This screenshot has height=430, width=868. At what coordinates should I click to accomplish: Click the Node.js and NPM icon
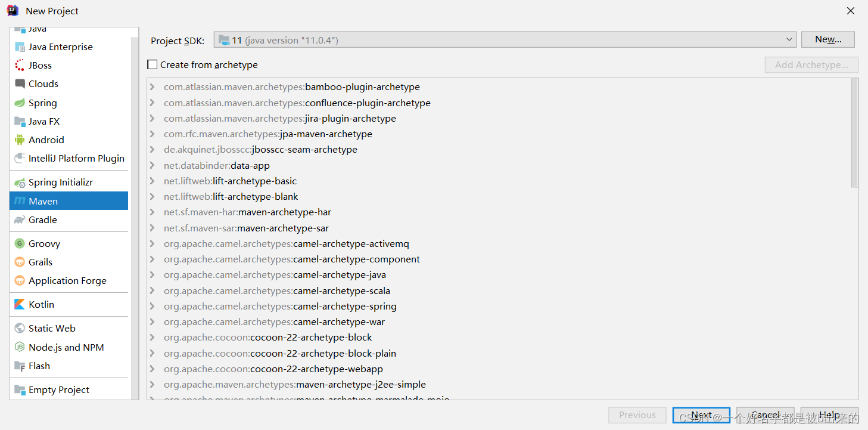click(x=20, y=348)
